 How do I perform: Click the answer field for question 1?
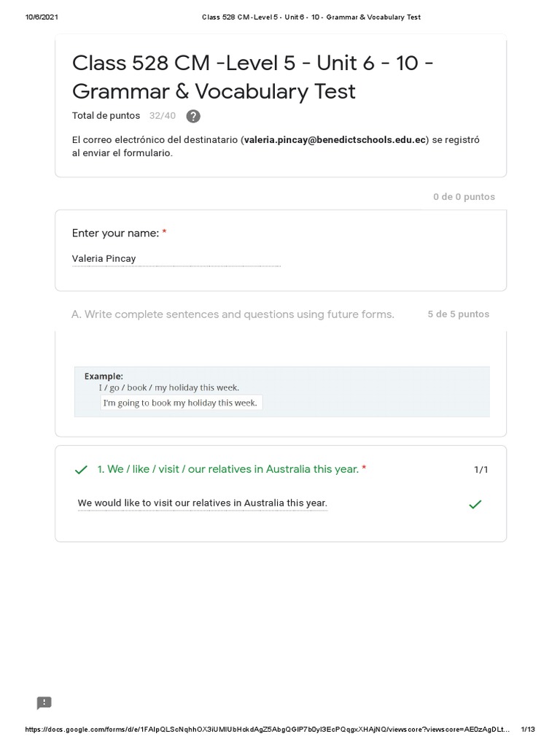pos(203,503)
